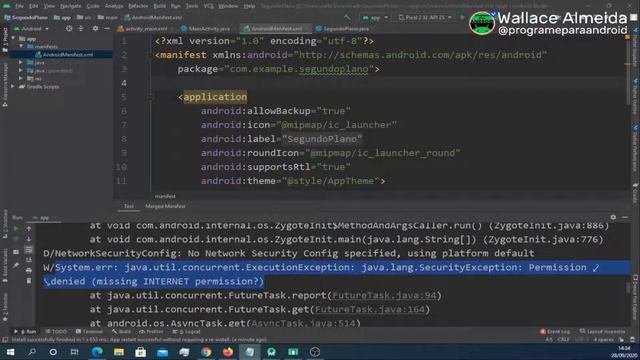
Task: Open the Build tool window
Action: pos(121,331)
